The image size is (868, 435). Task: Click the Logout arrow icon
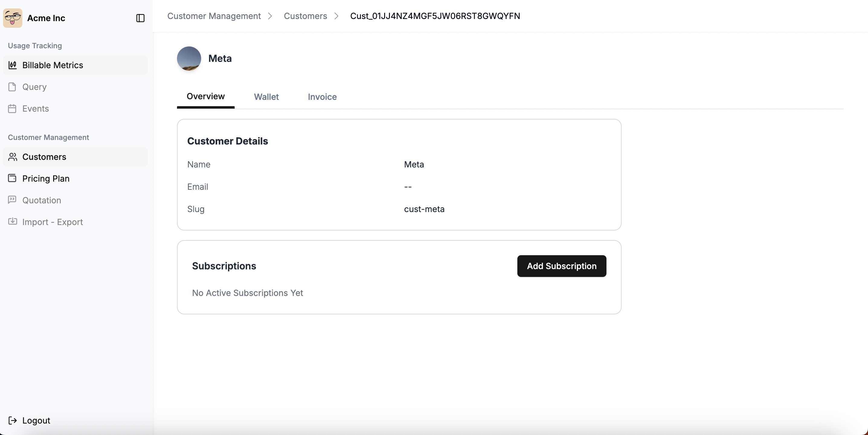pyautogui.click(x=13, y=420)
